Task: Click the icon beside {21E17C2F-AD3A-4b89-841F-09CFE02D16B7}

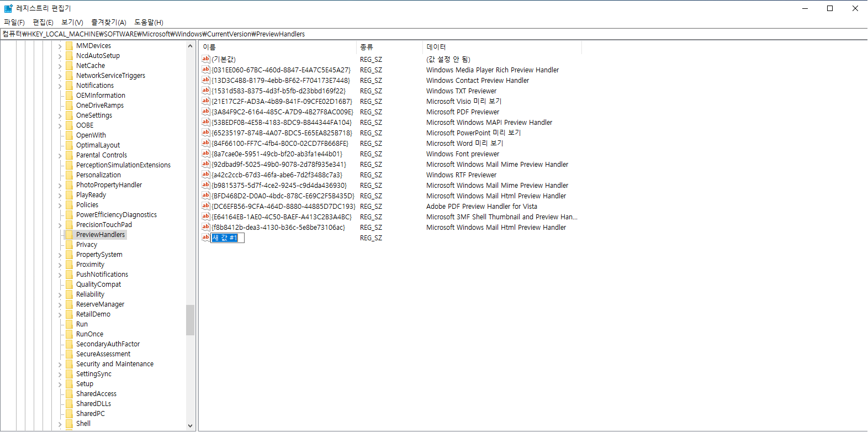Action: (206, 101)
